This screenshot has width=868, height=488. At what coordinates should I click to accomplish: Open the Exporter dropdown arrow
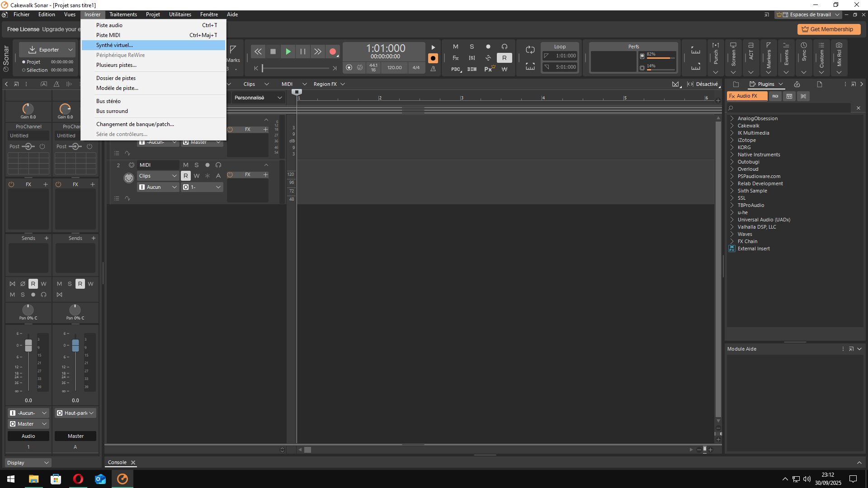[71, 50]
